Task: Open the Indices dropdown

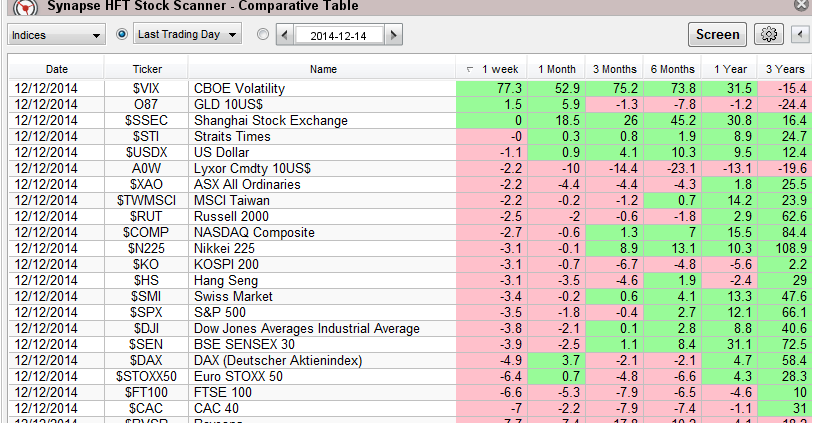Action: [x=56, y=35]
